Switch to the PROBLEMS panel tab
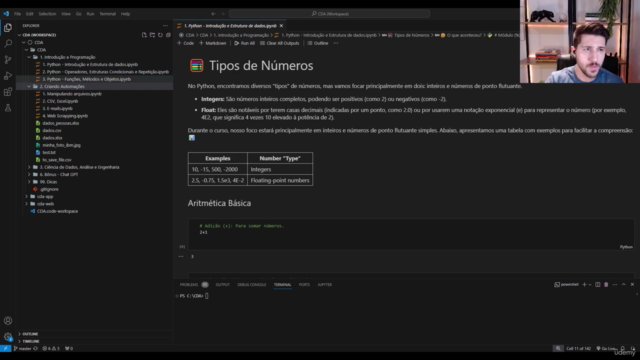The image size is (640, 360). click(x=189, y=284)
